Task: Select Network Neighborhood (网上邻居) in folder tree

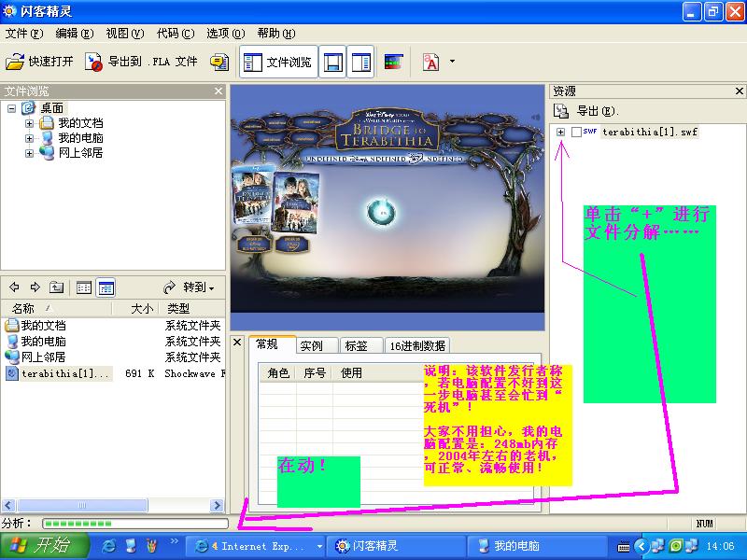Action: tap(80, 153)
